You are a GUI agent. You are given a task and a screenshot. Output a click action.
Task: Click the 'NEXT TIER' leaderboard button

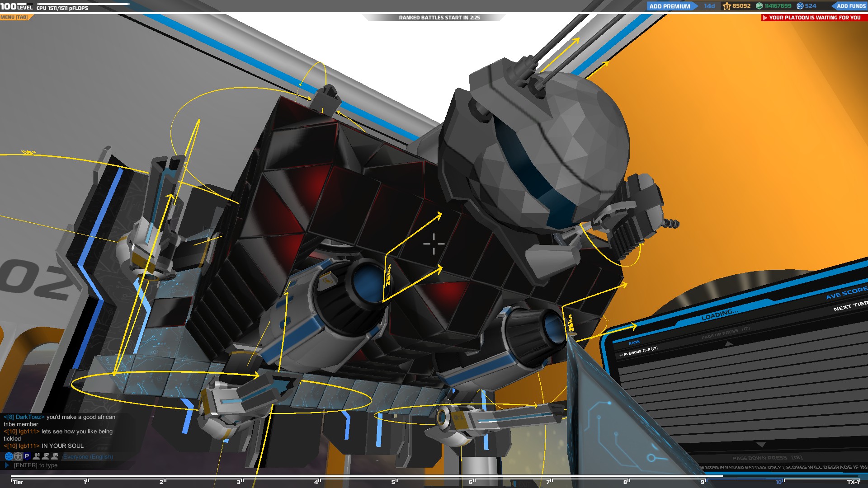[850, 306]
